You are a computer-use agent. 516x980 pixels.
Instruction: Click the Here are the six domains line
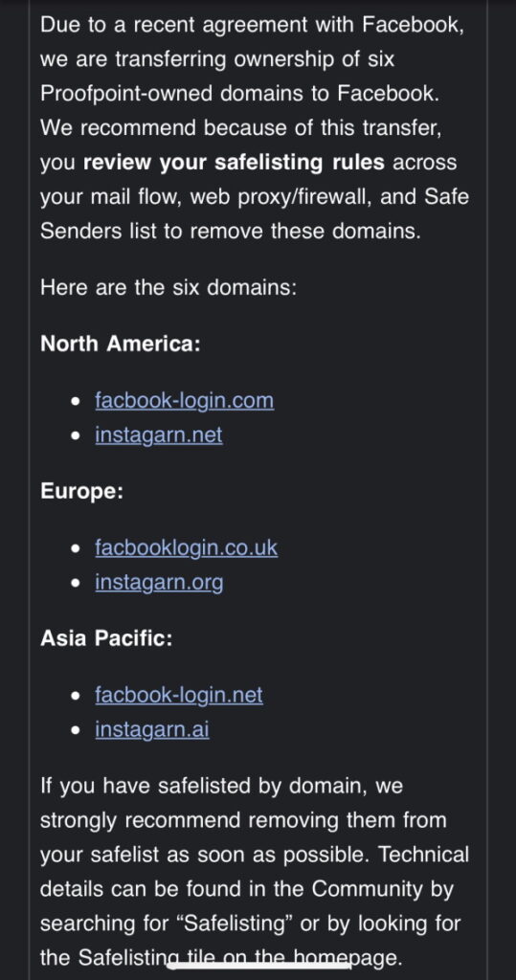(168, 288)
